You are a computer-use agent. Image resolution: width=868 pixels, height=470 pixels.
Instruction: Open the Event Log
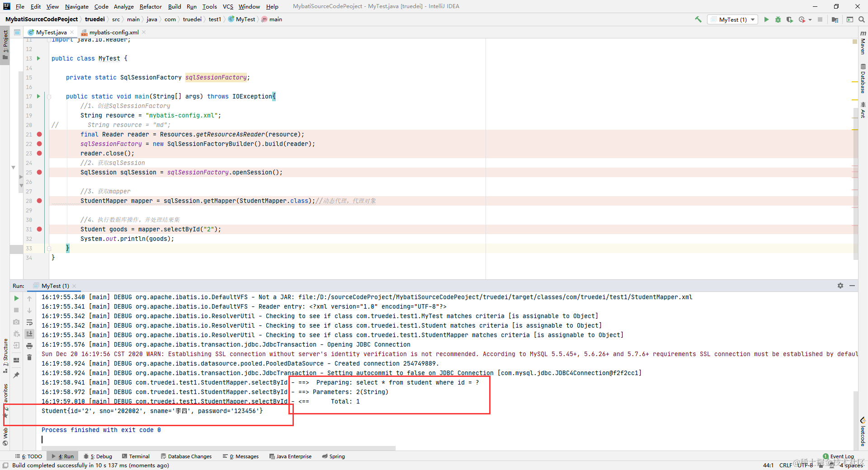tap(839, 456)
